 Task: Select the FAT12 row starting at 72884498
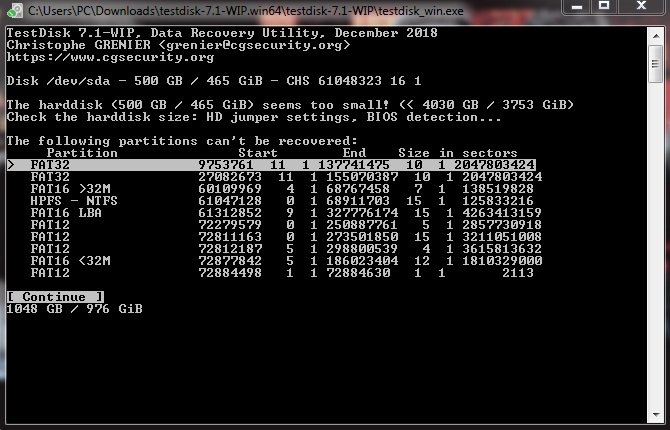282,273
